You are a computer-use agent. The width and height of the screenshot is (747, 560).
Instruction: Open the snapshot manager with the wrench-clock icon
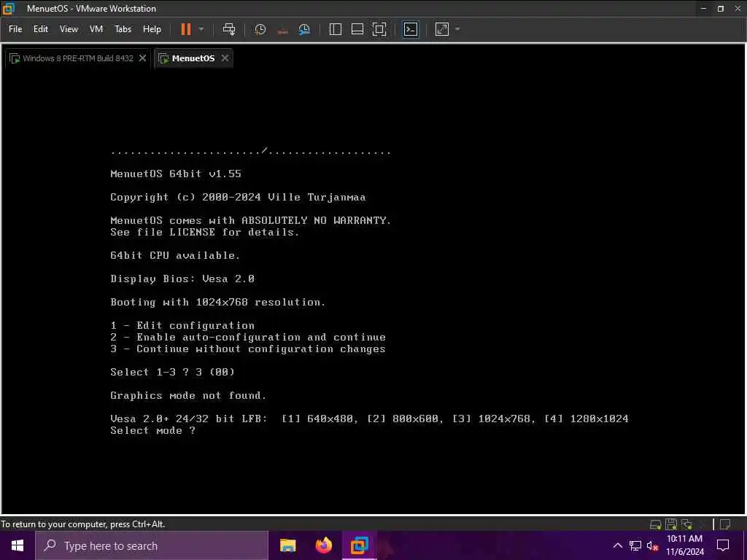[x=304, y=29]
